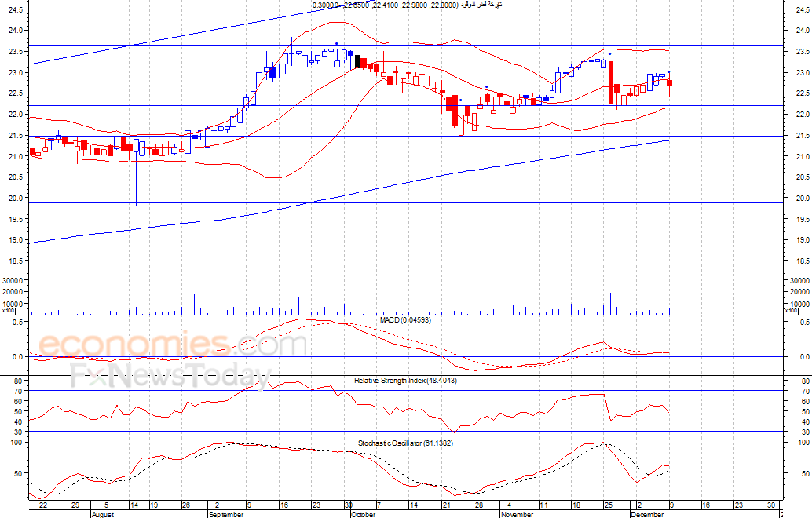
Task: Click the date label 26 on the time axis
Action: pos(186,505)
